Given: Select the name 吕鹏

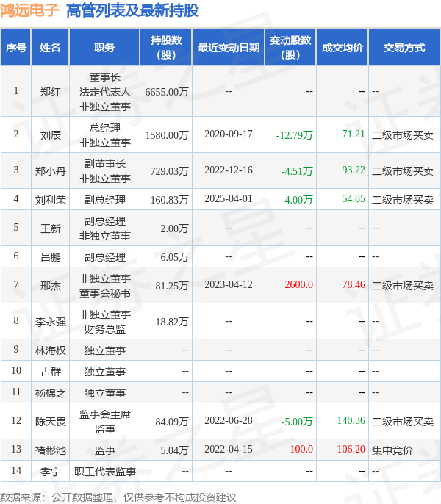Looking at the screenshot, I should (51, 257).
